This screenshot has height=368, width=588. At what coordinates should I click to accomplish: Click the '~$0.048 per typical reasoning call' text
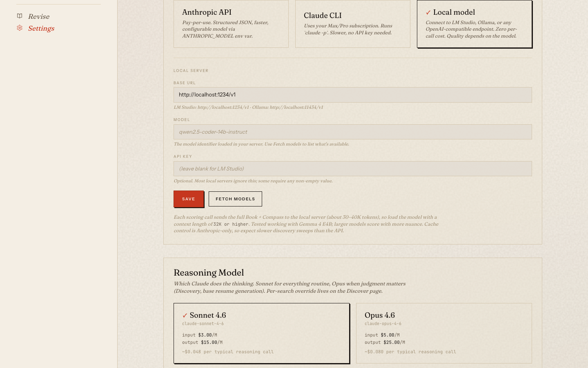click(228, 352)
